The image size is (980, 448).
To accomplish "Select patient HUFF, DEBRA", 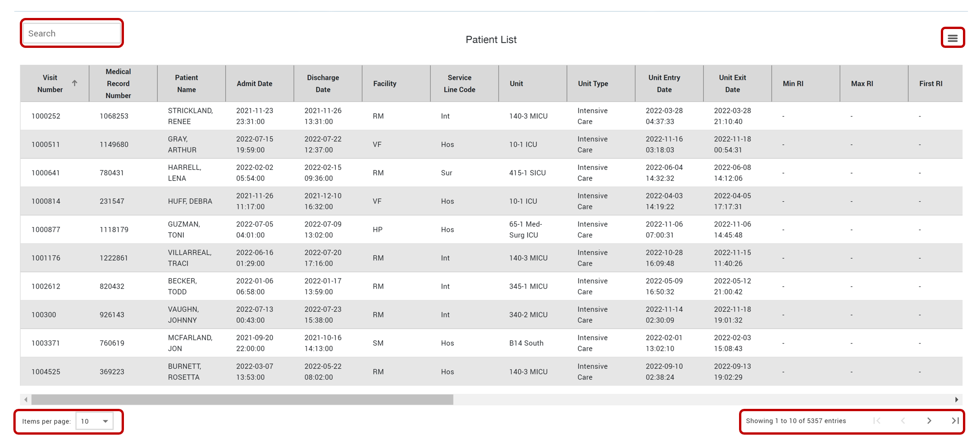I will [x=190, y=201].
